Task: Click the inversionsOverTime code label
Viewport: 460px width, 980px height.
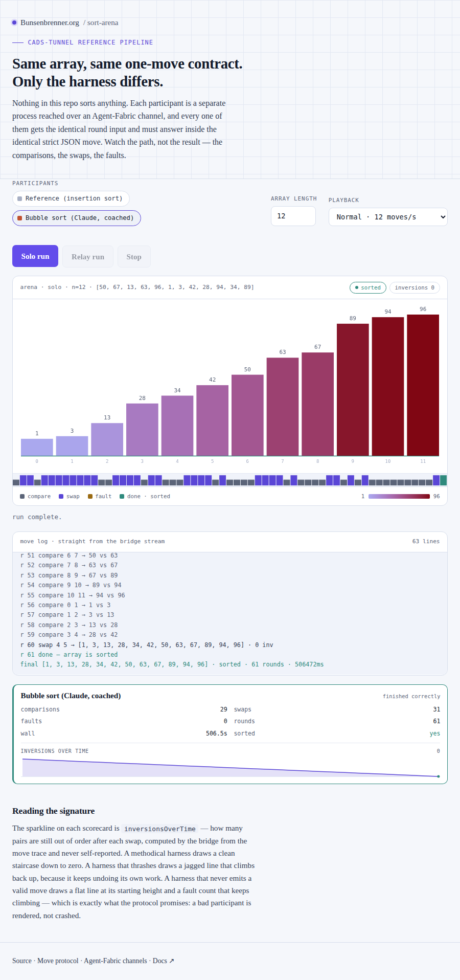Action: tap(160, 829)
